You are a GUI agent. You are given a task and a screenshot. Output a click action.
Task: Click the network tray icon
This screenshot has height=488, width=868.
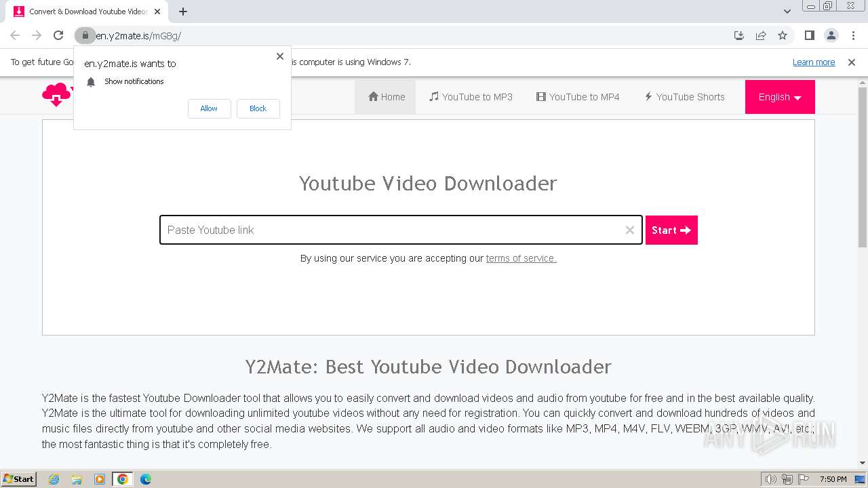coord(787,479)
